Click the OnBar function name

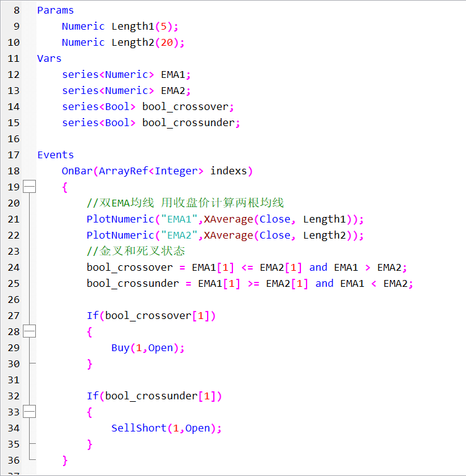coord(77,171)
